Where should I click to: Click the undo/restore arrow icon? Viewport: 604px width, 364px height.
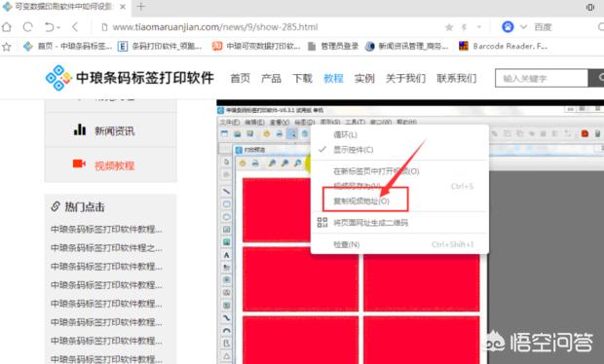point(49,27)
